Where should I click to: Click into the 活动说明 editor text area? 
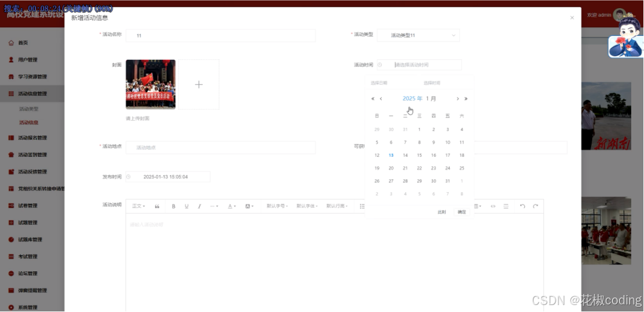(x=334, y=263)
